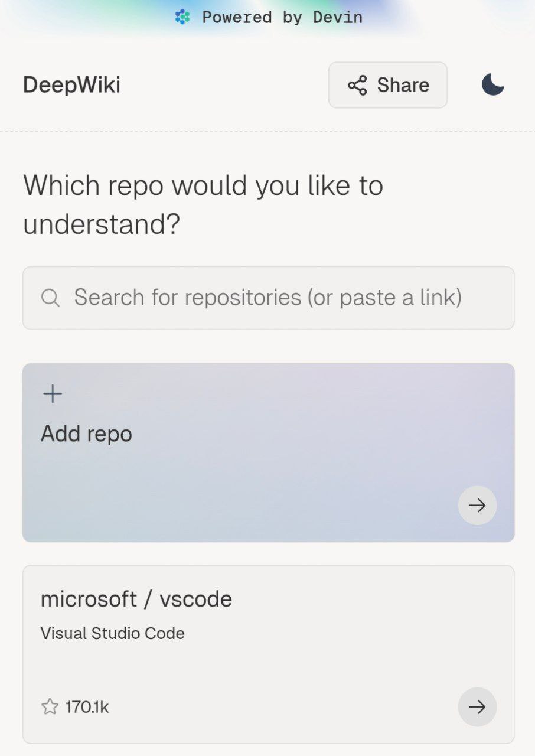Image resolution: width=535 pixels, height=756 pixels.
Task: Open the "Powered by Devin" link
Action: click(x=282, y=17)
